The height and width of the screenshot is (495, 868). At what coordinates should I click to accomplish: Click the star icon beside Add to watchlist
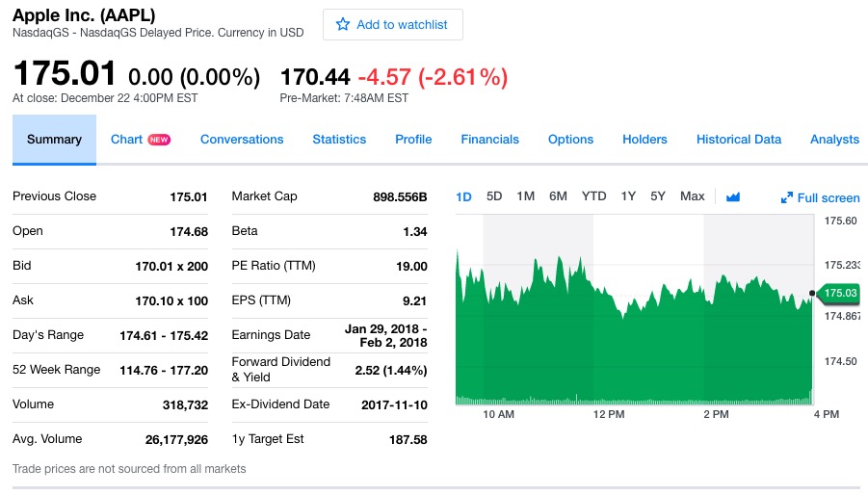pos(343,25)
